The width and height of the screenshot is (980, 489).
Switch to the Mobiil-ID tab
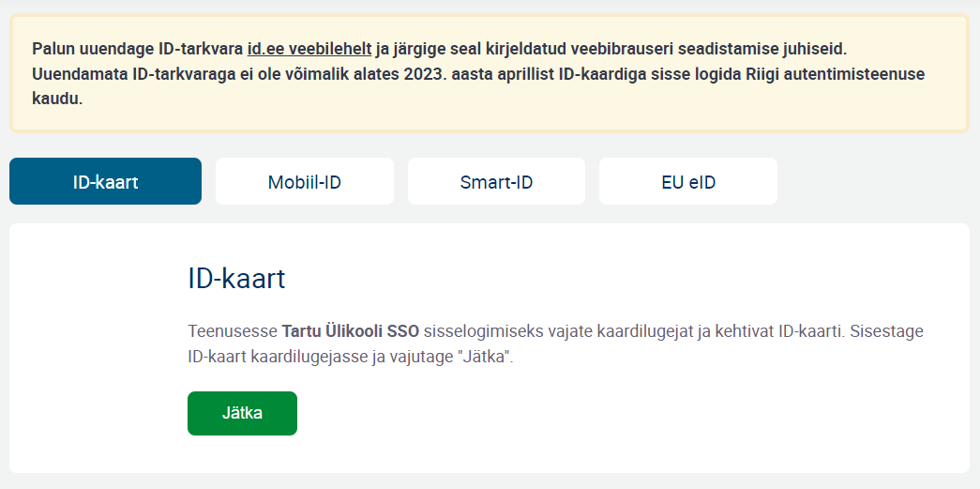pyautogui.click(x=305, y=181)
